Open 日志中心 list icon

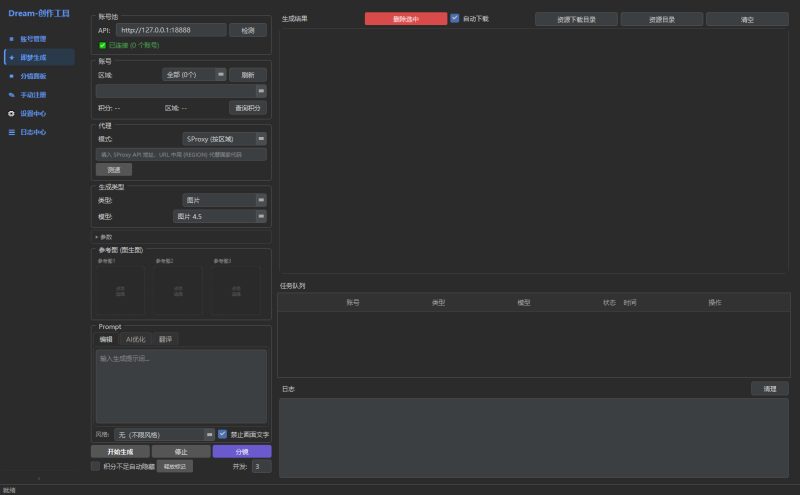(x=12, y=132)
